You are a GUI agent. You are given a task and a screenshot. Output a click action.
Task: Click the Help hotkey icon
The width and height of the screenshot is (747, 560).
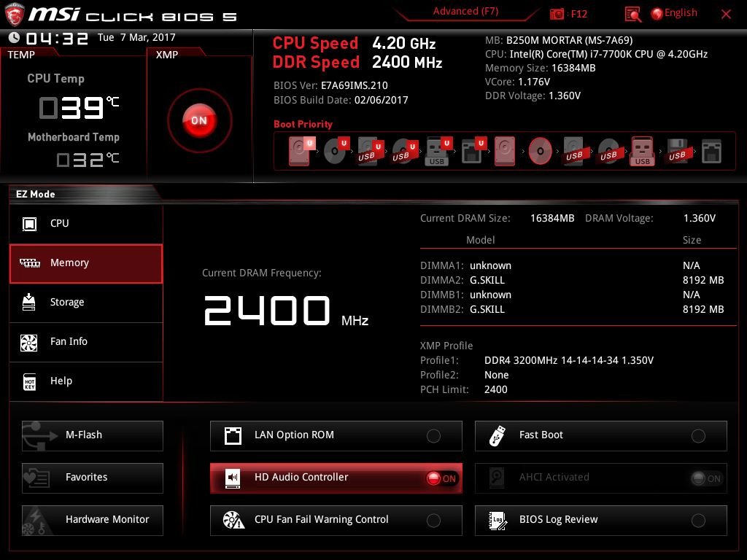pyautogui.click(x=30, y=381)
